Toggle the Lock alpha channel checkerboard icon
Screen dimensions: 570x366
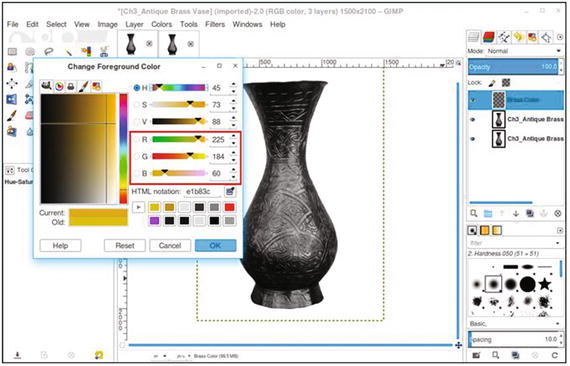[506, 83]
